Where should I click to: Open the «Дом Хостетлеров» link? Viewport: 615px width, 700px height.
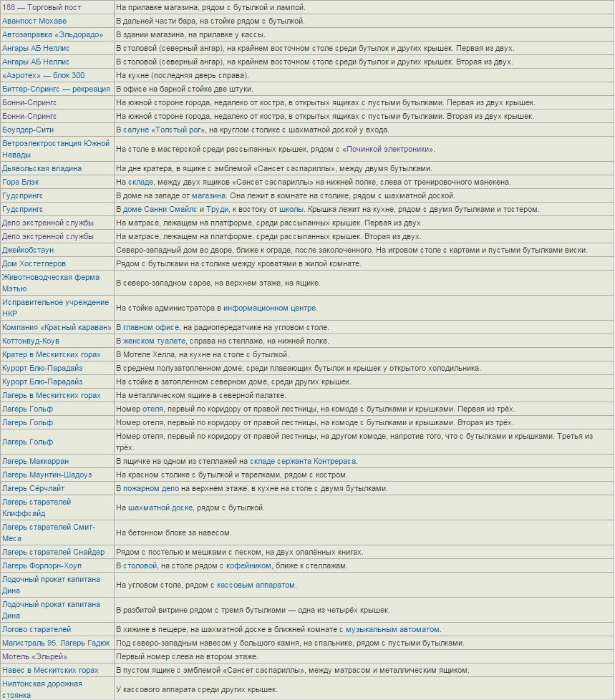pyautogui.click(x=34, y=264)
